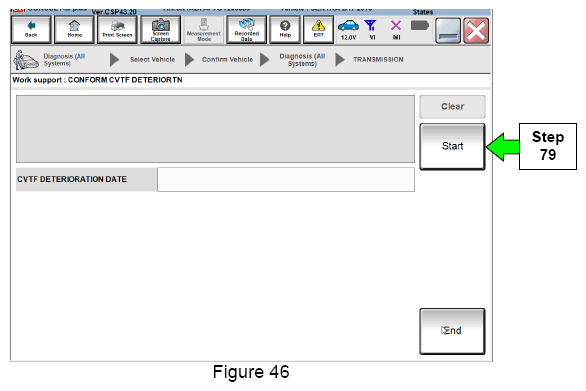Image resolution: width=586 pixels, height=391 pixels.
Task: Open Recorded Data
Action: [247, 30]
